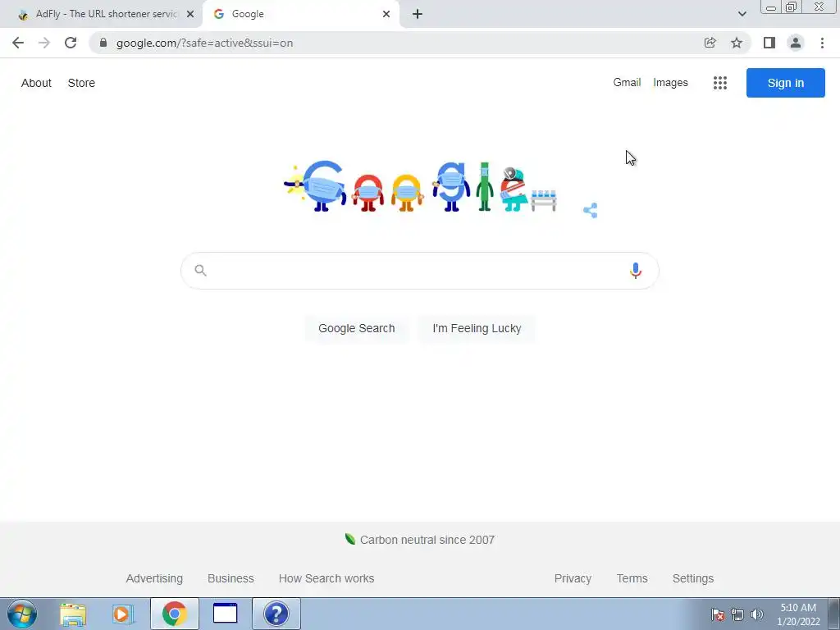840x630 pixels.
Task: Open the Advertising footer link
Action: pyautogui.click(x=154, y=578)
